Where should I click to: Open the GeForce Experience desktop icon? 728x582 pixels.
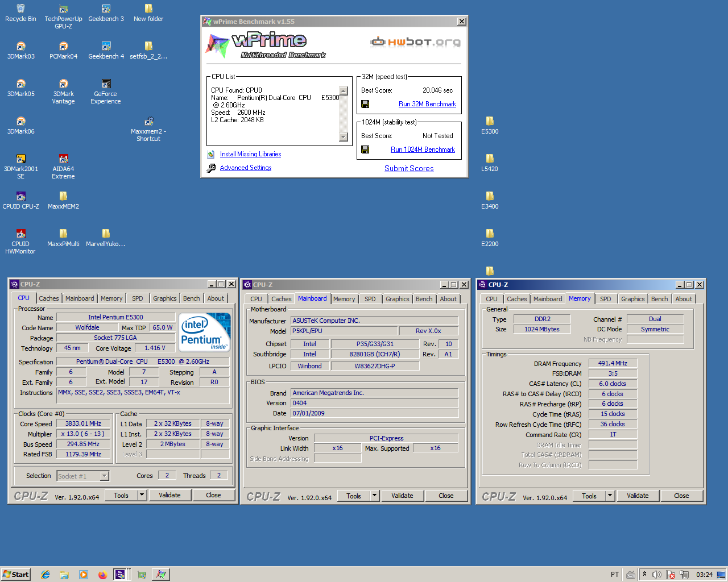106,92
